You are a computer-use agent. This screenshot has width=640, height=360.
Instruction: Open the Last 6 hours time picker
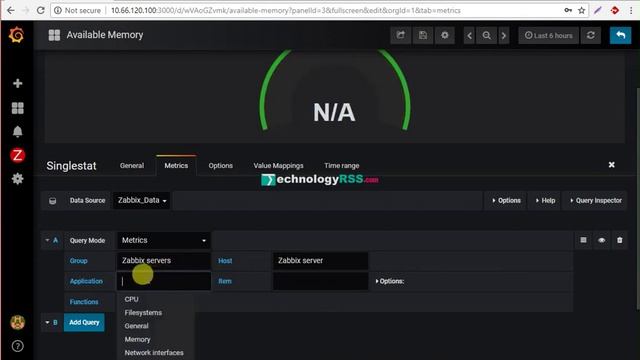point(549,36)
